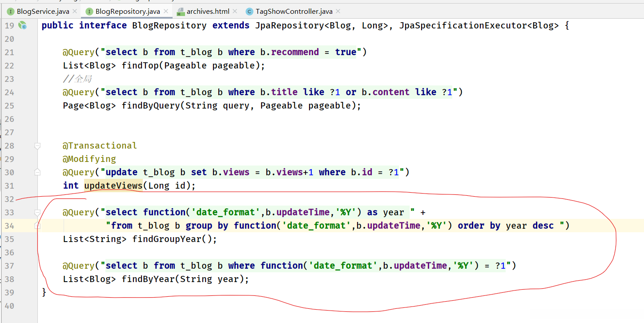Click "update" keyword in the line 30 query
The image size is (644, 323).
[121, 172]
